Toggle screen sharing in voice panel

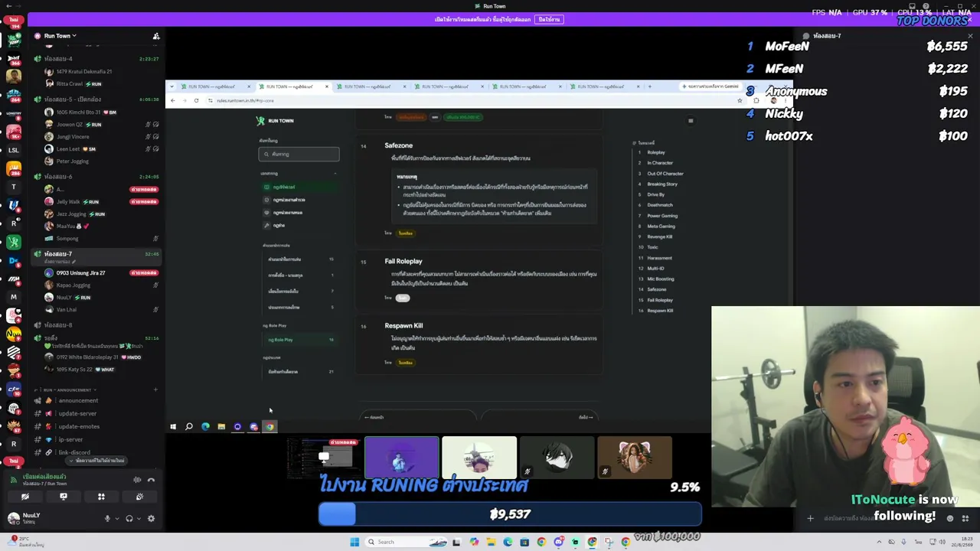tap(64, 497)
